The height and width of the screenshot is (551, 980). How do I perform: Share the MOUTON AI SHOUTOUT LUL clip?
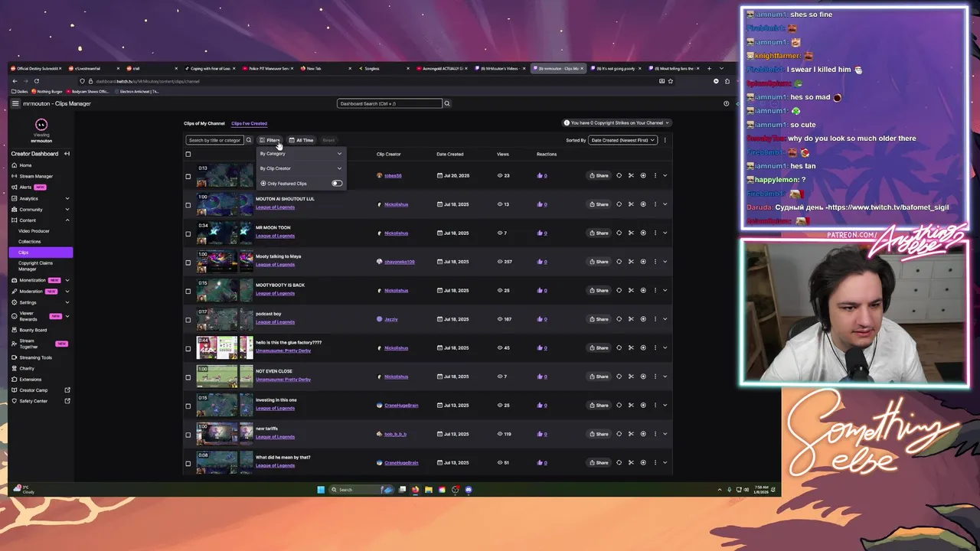(599, 204)
